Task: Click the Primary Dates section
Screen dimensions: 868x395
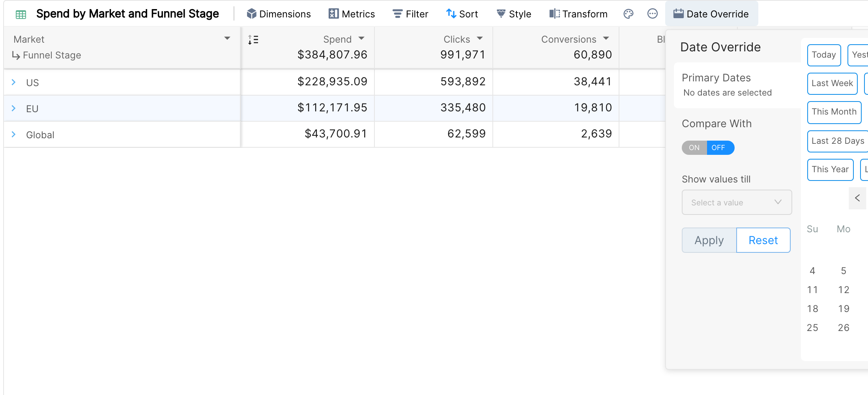Action: pyautogui.click(x=737, y=85)
